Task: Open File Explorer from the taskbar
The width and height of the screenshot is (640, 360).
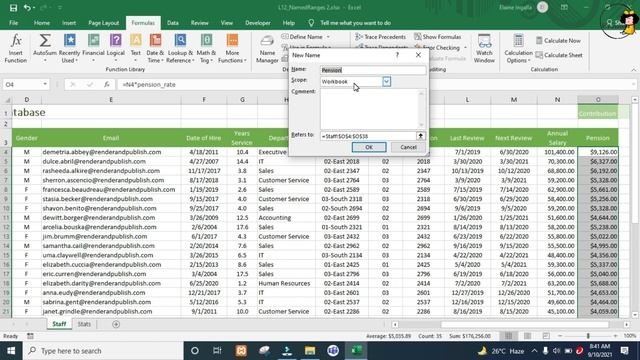Action: click(x=310, y=351)
